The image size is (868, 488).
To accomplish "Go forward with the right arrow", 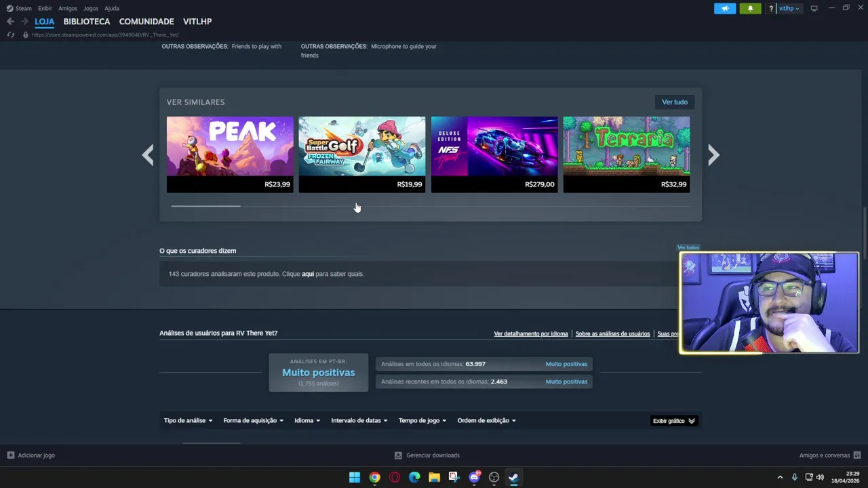I will (24, 22).
